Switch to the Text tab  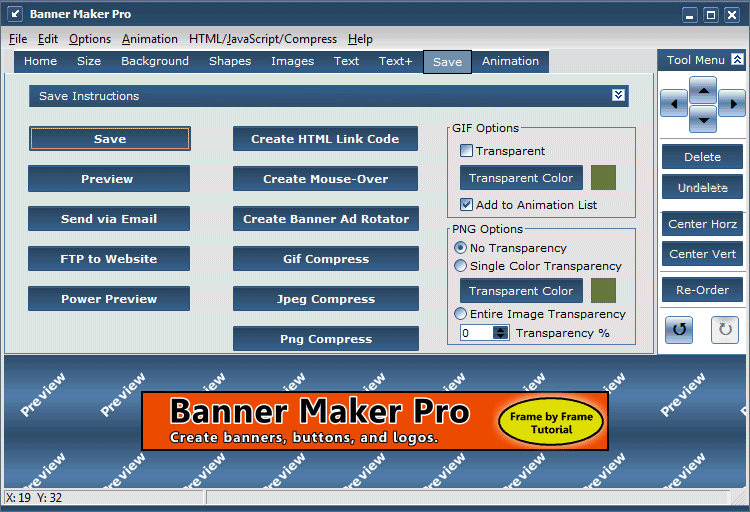(346, 61)
